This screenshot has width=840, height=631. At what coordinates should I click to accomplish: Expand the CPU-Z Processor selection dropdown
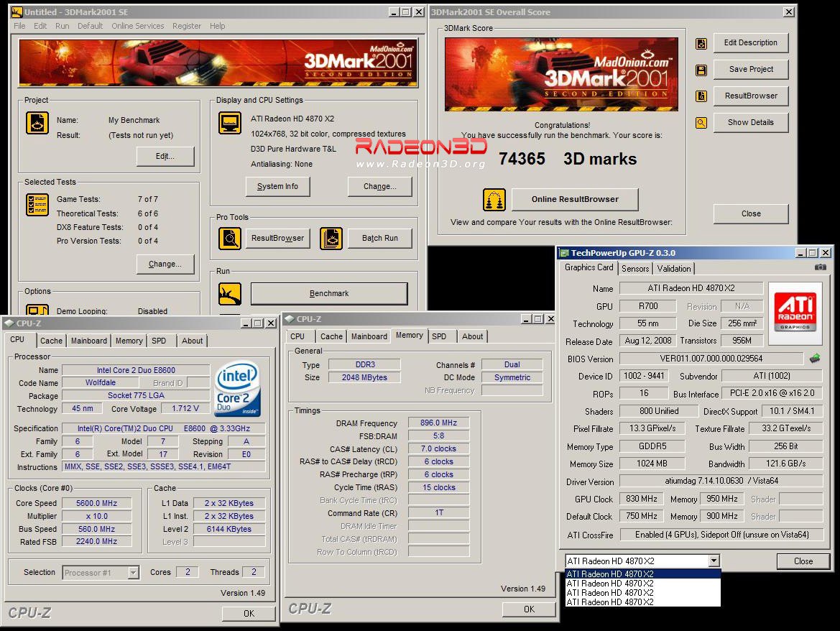(134, 573)
